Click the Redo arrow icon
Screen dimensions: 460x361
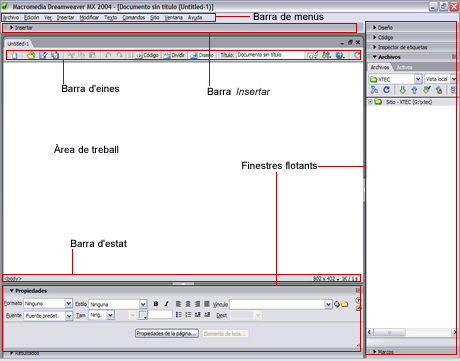point(119,55)
